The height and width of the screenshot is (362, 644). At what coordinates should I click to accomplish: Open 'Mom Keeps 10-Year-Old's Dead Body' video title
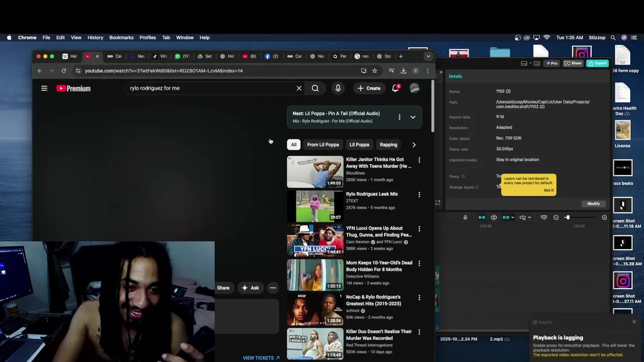379,266
